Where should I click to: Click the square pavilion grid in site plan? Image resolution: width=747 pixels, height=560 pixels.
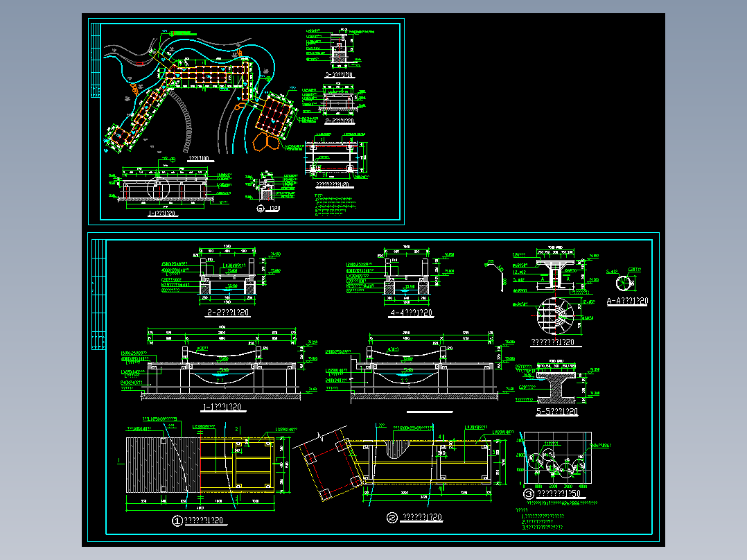pyautogui.click(x=274, y=114)
